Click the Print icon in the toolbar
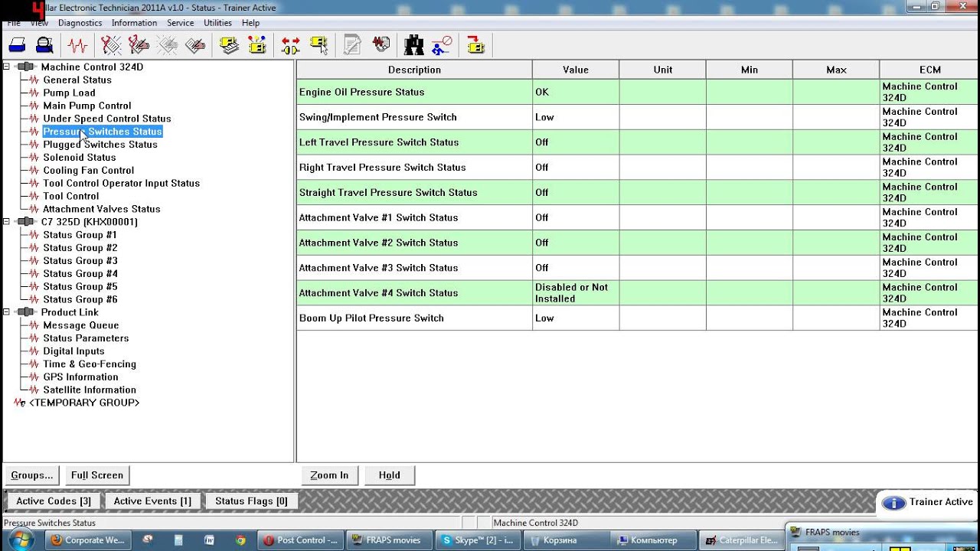980x551 pixels. tap(18, 45)
